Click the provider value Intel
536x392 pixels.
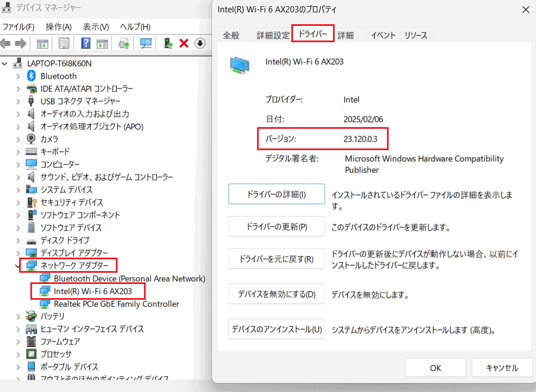pyautogui.click(x=352, y=100)
